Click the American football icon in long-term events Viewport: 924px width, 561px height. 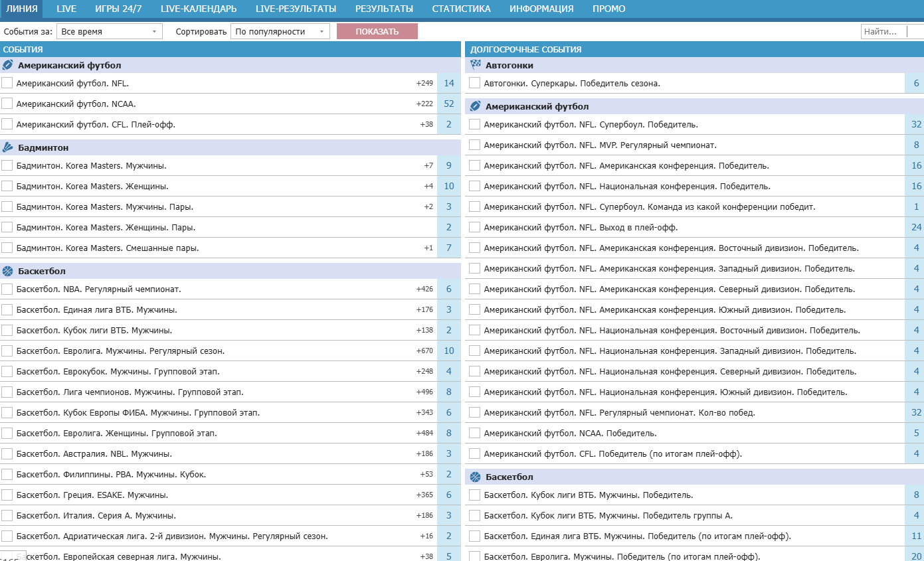click(x=476, y=106)
